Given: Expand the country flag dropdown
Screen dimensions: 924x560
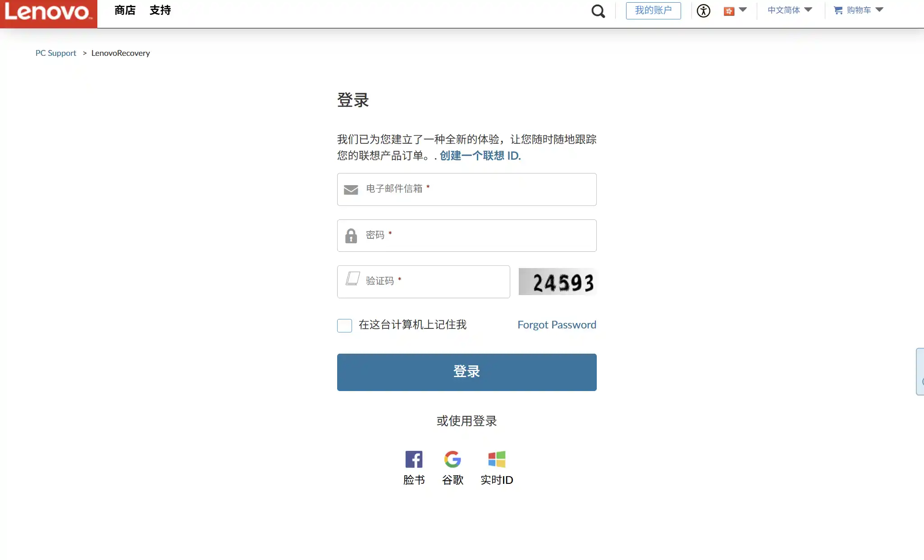Looking at the screenshot, I should coord(735,10).
